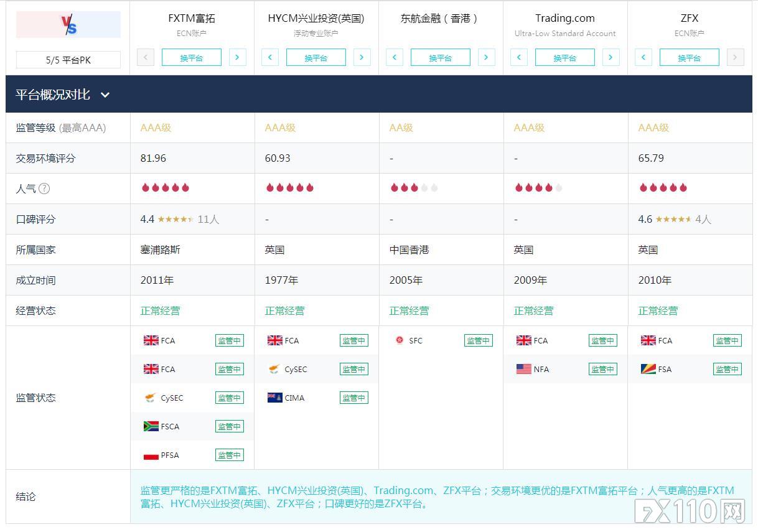Click the 结论 conclusion paragraph
758x532 pixels.
tap(437, 497)
